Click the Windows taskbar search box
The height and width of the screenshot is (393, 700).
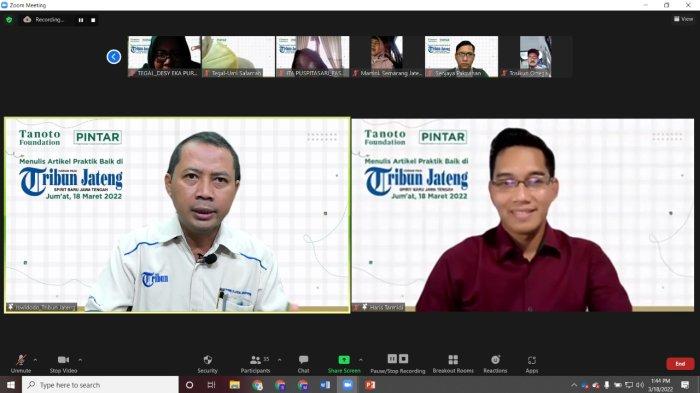(100, 385)
